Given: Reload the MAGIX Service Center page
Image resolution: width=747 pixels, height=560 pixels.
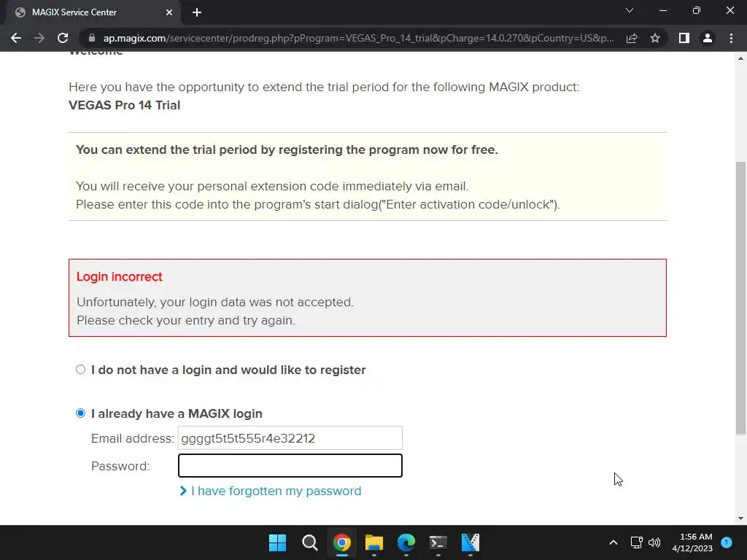Looking at the screenshot, I should click(63, 38).
